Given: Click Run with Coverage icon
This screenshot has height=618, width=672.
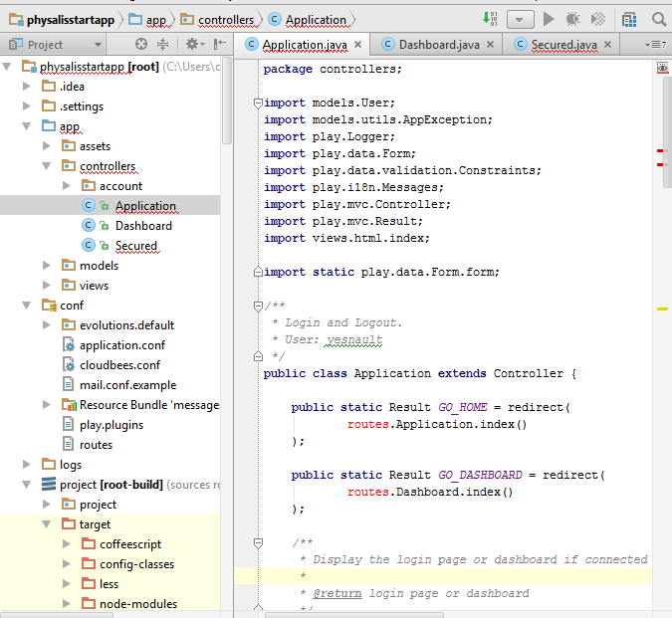Looking at the screenshot, I should click(598, 19).
